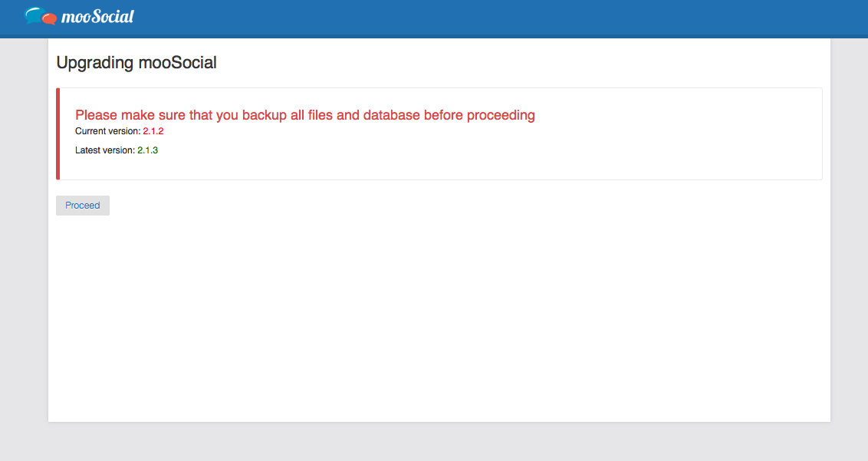Click the blue speech bubble in logo
868x461 pixels.
coord(34,13)
